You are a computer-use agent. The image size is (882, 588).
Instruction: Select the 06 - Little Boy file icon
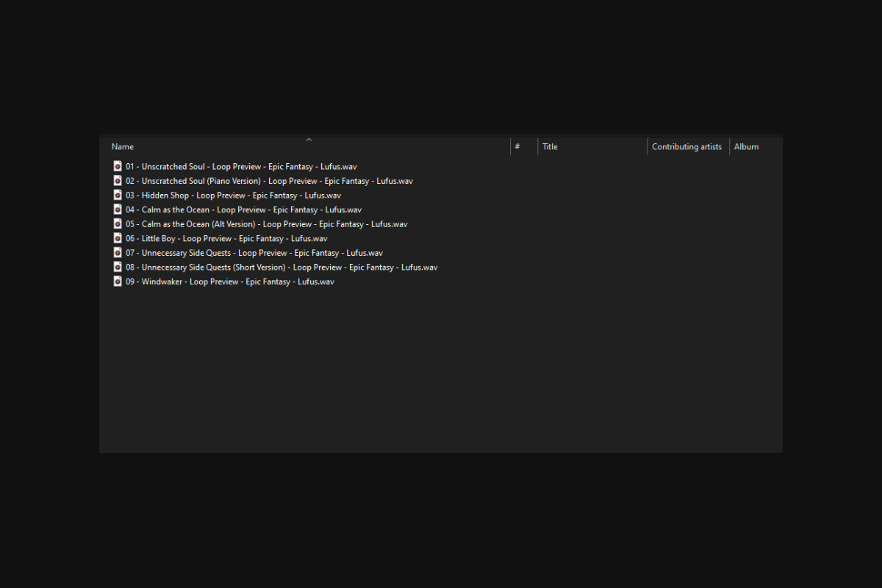(117, 238)
